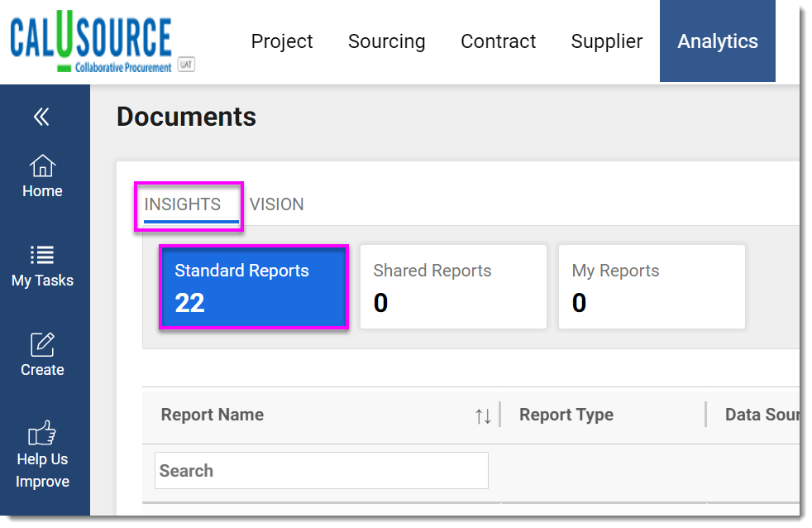Switch to the INSIGHTS tab
This screenshot has height=528, width=812.
(183, 204)
